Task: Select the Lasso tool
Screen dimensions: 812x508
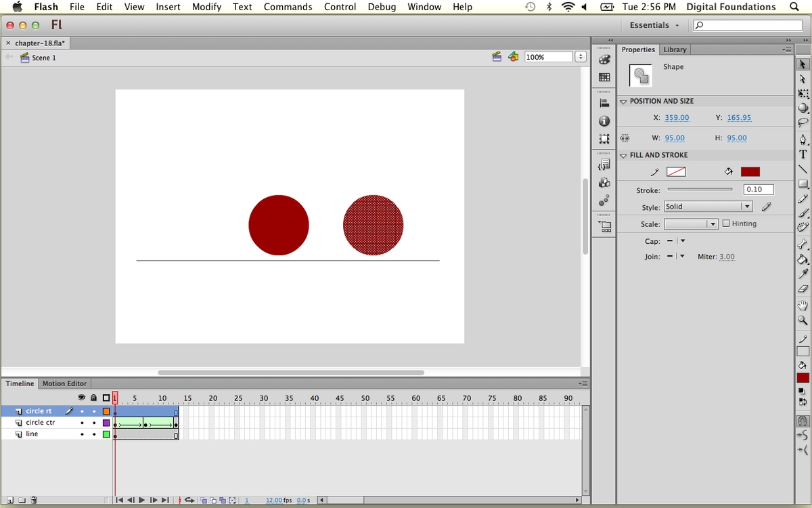Action: [803, 123]
